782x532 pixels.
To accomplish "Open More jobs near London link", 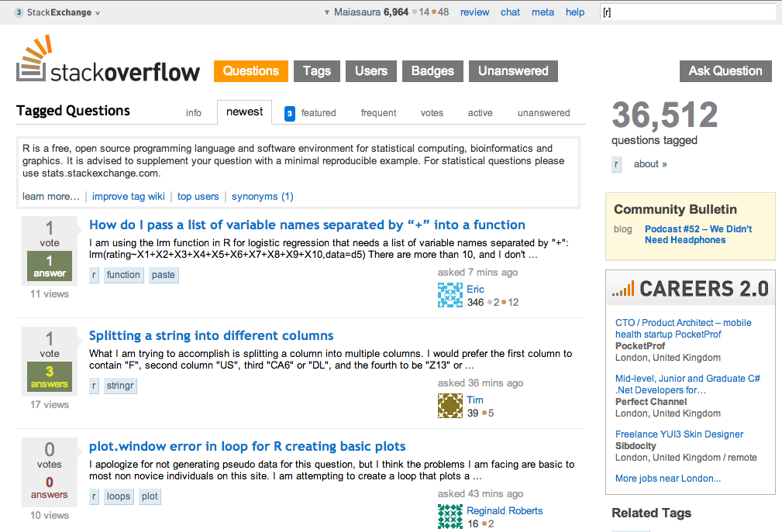I will point(667,479).
